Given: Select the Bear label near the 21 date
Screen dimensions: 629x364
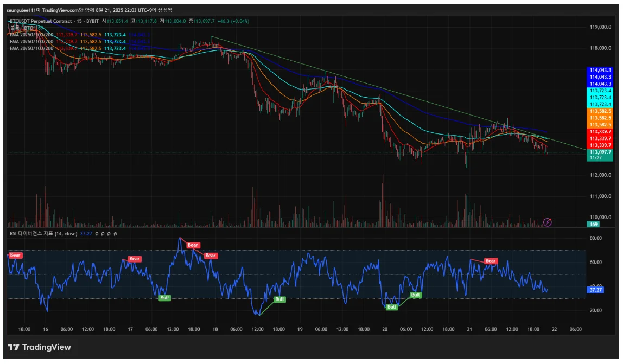Looking at the screenshot, I should point(491,260).
